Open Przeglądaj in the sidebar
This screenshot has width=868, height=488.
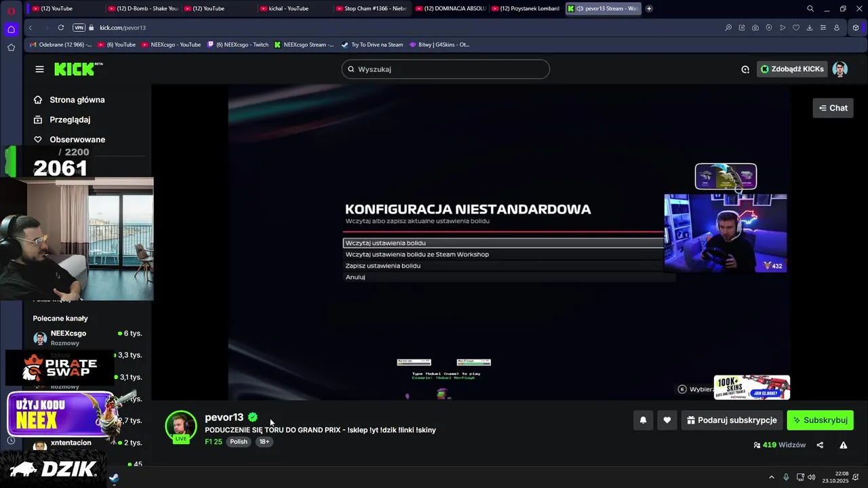pos(69,119)
